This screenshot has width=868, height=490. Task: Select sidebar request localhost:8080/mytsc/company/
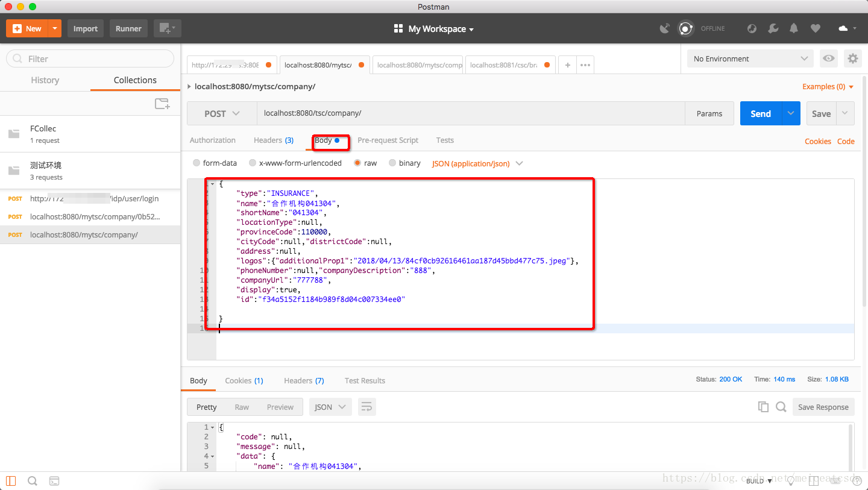tap(90, 234)
